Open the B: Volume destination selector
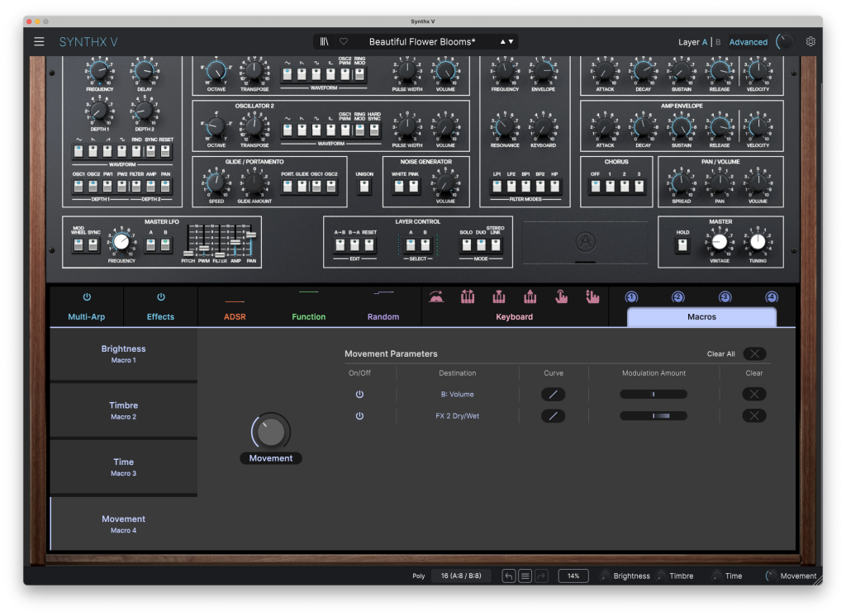Screen dimensions: 846x616 (458, 395)
